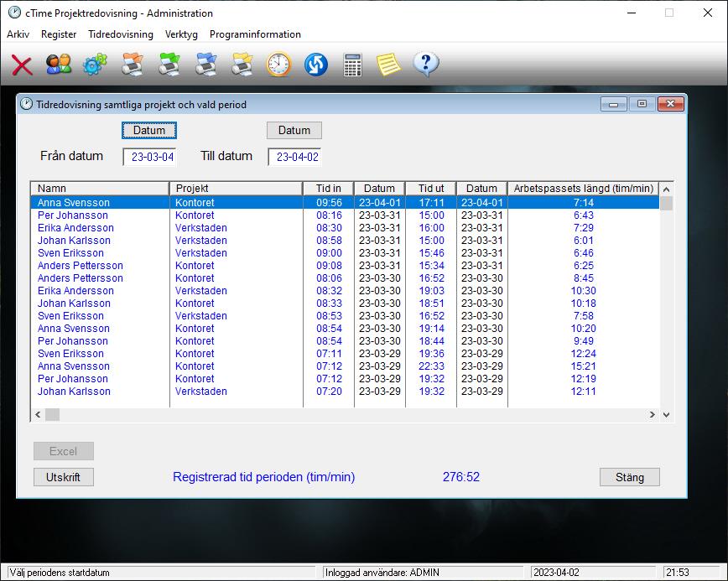Screen dimensions: 728x581
Task: Click the Tid in cell 07:20
Action: [x=329, y=392]
